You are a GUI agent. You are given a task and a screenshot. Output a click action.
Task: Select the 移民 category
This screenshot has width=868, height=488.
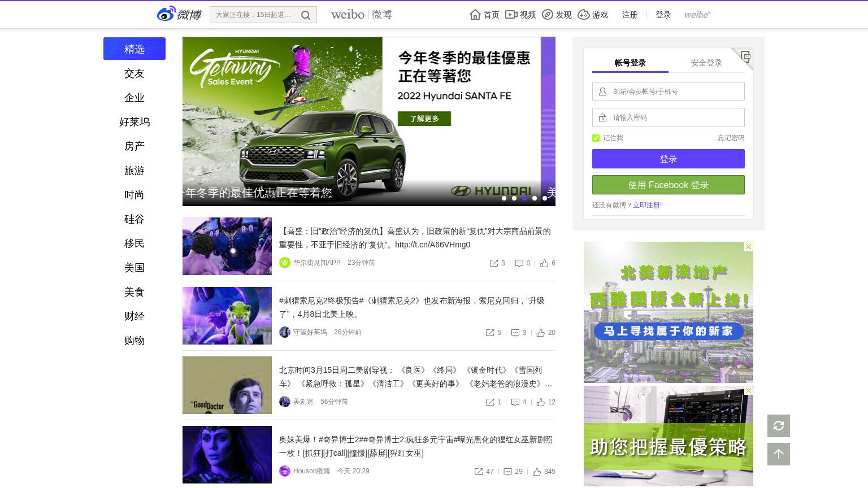134,243
